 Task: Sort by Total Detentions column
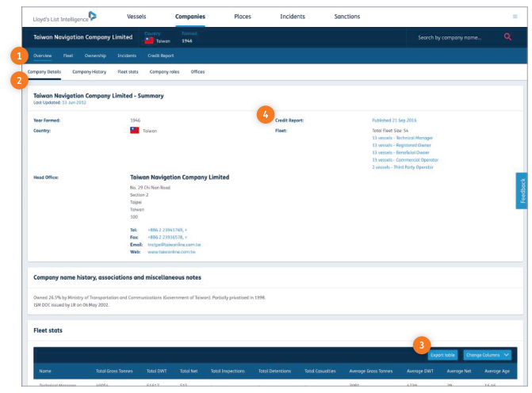click(274, 372)
